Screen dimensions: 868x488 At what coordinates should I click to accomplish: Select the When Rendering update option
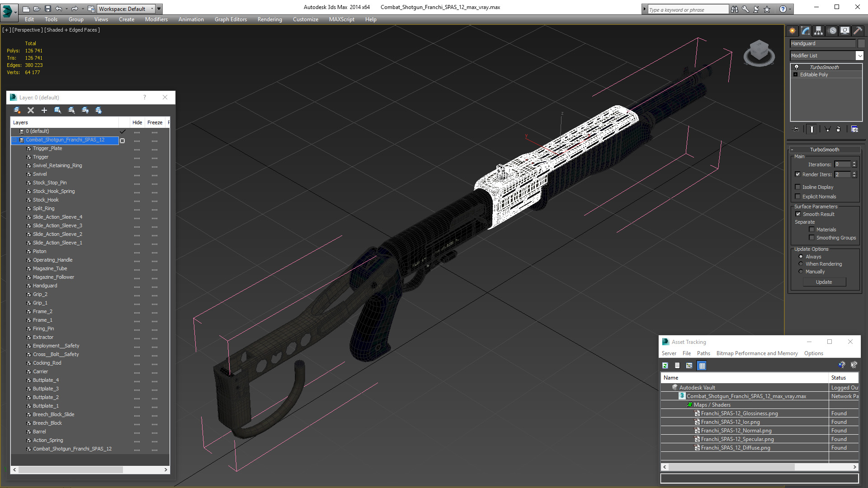point(801,264)
